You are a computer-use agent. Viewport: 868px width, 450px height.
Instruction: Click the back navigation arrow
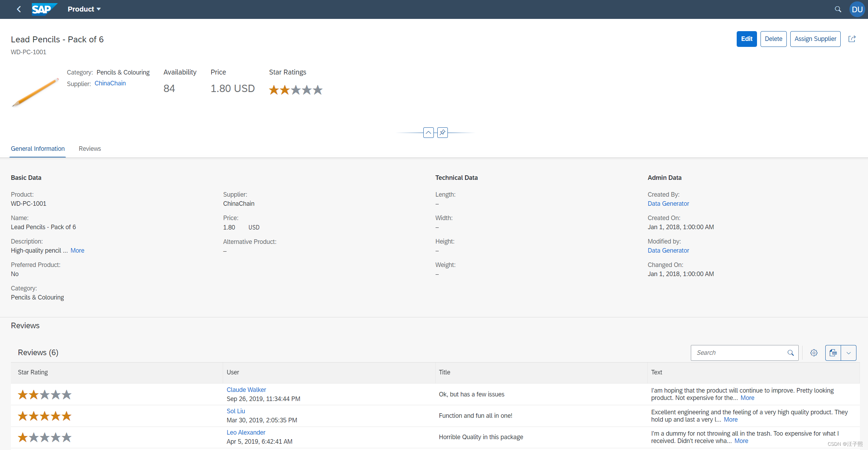pyautogui.click(x=19, y=9)
